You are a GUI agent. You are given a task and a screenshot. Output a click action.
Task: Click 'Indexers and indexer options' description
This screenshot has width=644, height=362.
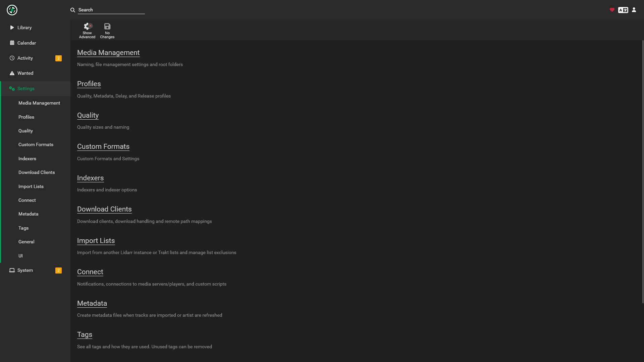[x=107, y=190]
